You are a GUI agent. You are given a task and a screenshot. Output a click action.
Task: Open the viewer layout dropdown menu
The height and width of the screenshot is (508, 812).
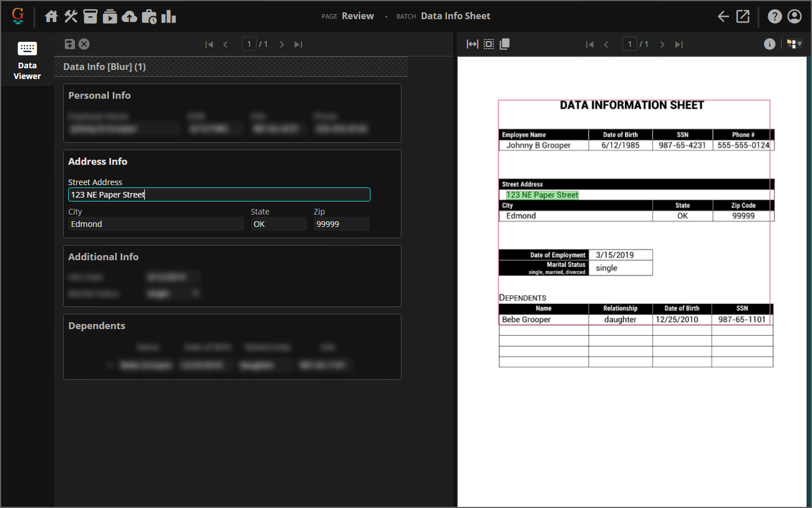(x=795, y=44)
